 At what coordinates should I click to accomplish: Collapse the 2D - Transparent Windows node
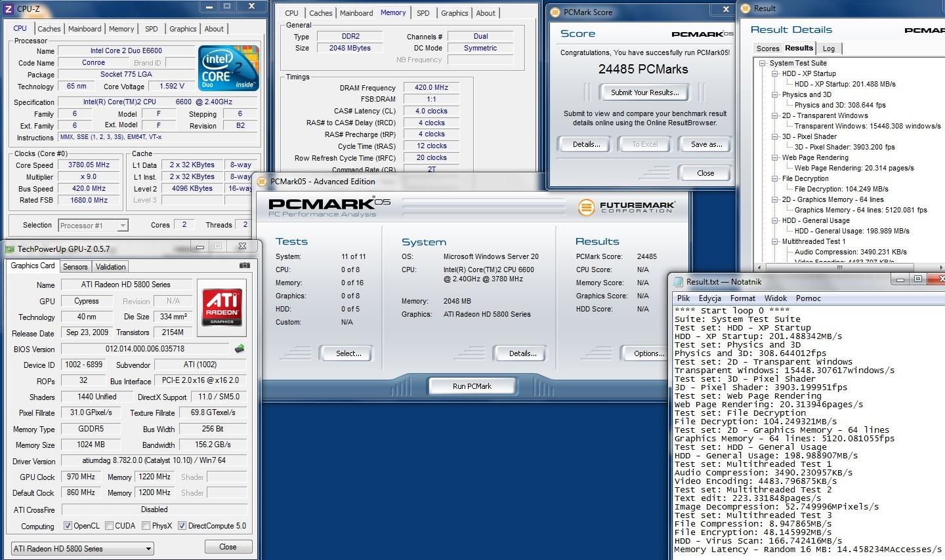point(775,116)
